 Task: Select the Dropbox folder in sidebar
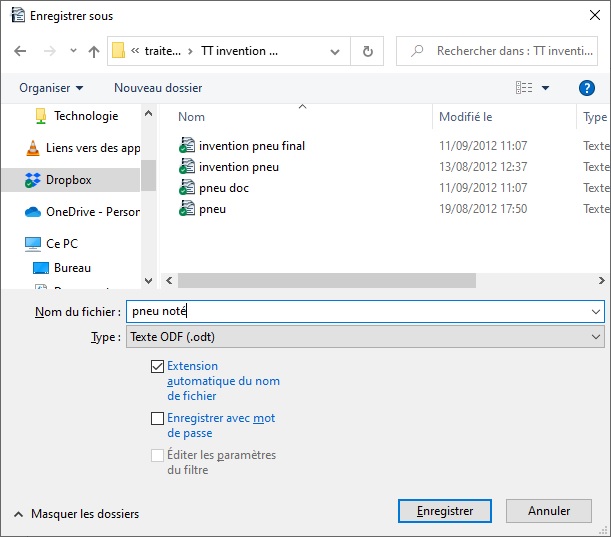tap(68, 180)
